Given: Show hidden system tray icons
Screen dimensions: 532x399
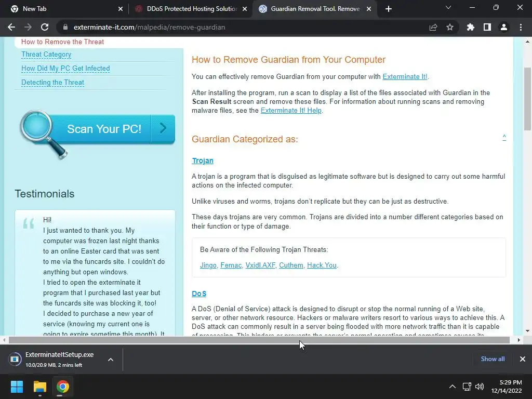Looking at the screenshot, I should [453, 387].
